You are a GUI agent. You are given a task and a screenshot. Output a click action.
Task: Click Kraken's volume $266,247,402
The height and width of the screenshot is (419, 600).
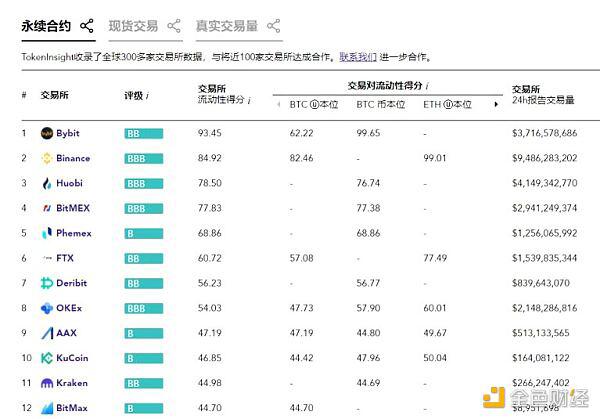click(x=541, y=383)
